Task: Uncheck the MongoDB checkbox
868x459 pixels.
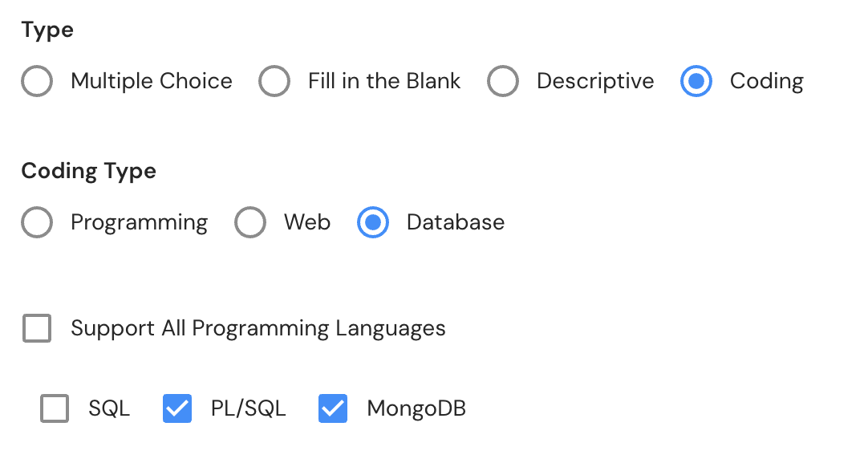Action: click(333, 408)
